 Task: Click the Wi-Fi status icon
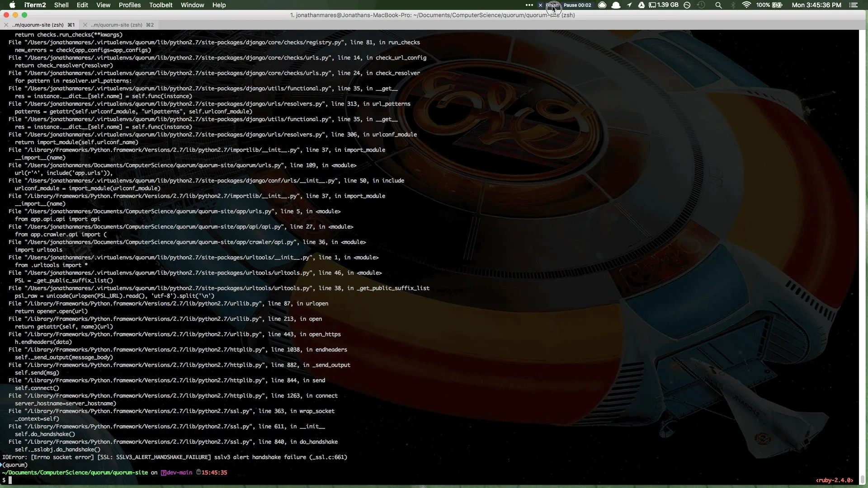746,5
